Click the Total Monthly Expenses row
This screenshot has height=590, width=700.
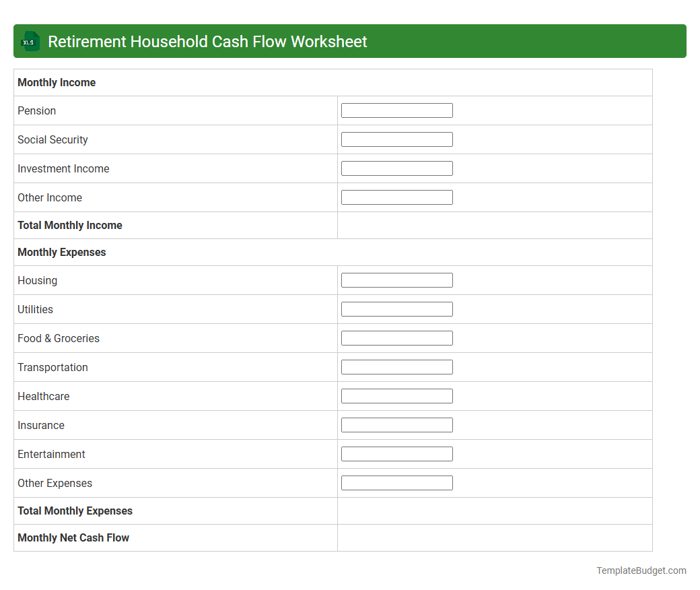pos(75,511)
